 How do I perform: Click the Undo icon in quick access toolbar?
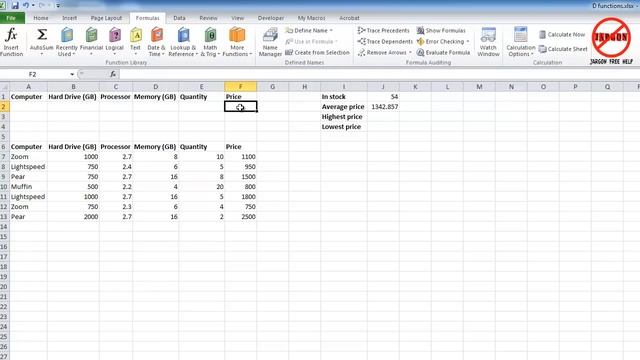tap(26, 6)
